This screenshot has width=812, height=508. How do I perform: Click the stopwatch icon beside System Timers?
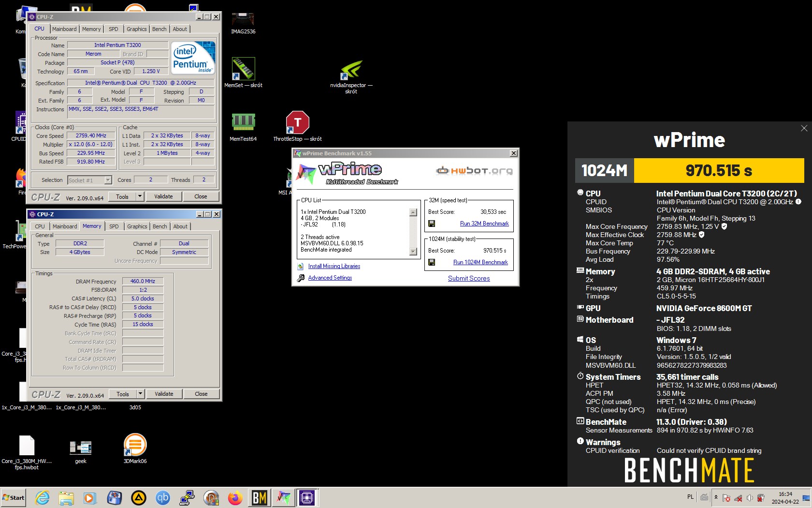click(x=580, y=376)
